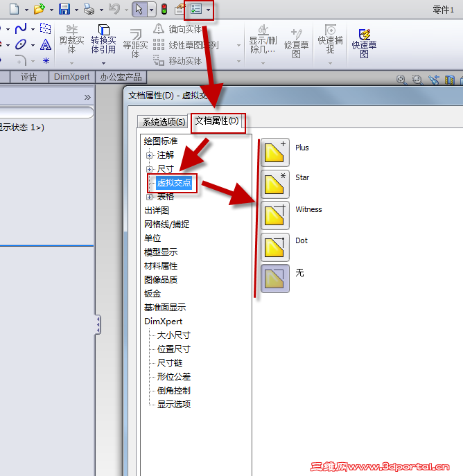Open dropdown arrow beside Select cursor tool

tap(152, 10)
